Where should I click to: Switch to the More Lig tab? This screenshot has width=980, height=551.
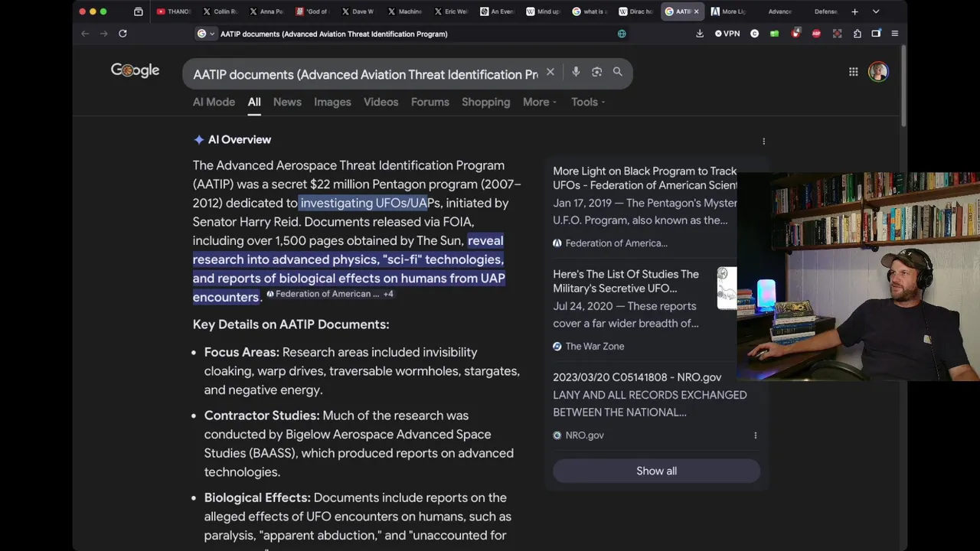pyautogui.click(x=728, y=11)
